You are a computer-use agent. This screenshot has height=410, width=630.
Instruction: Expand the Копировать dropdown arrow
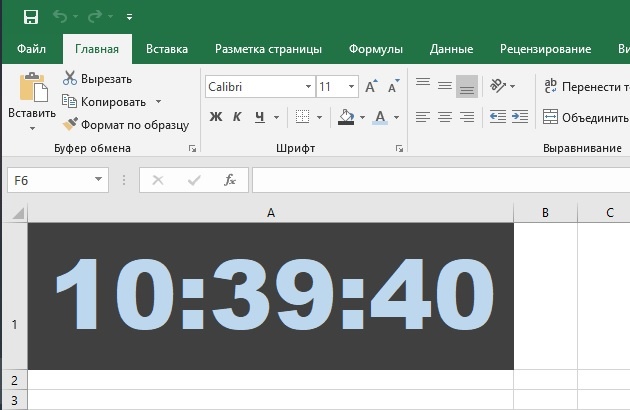click(158, 102)
